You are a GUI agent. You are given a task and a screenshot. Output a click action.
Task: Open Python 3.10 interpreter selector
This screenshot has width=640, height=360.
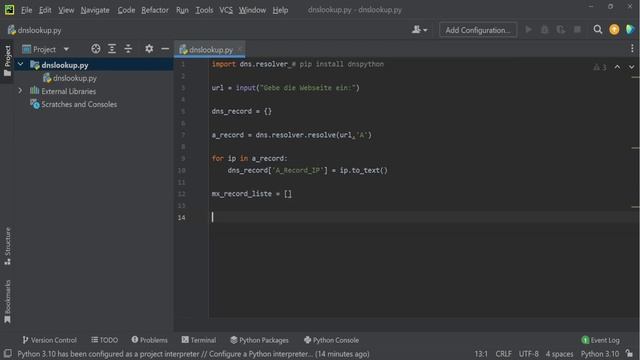[600, 354]
